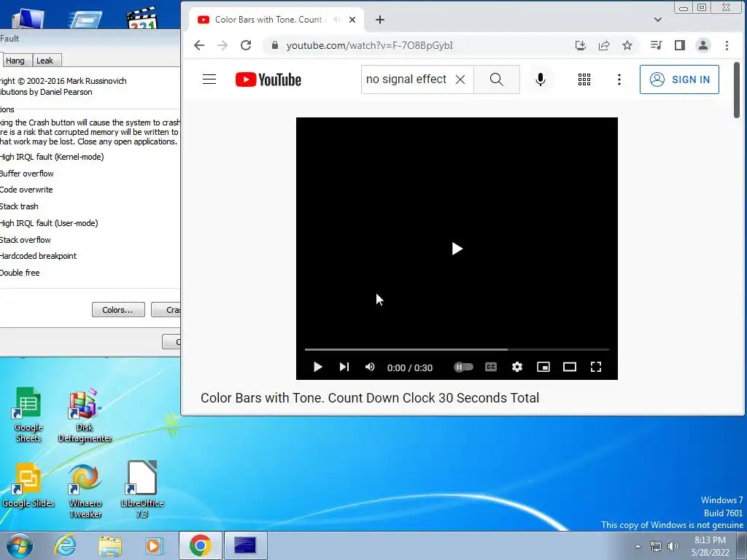The height and width of the screenshot is (560, 747).
Task: Select Buffer overflow option
Action: pos(27,174)
